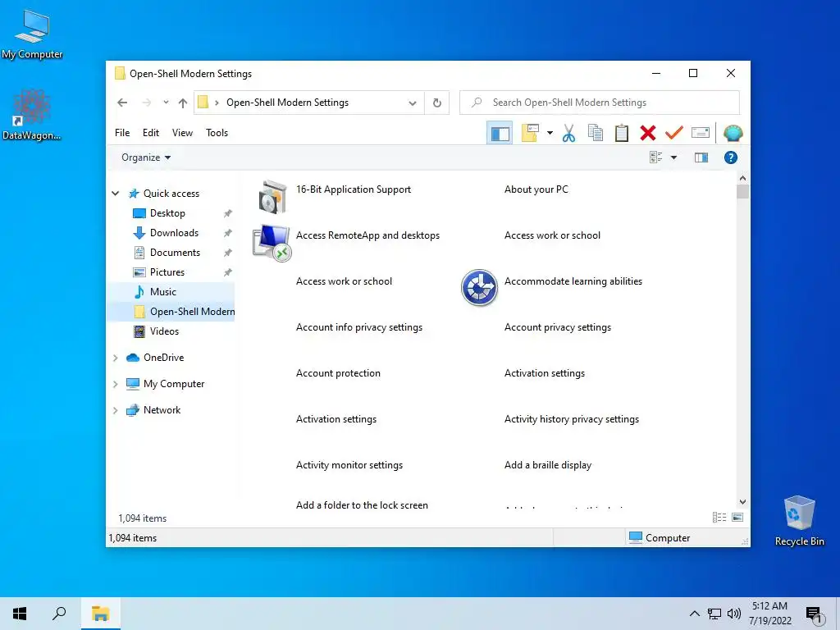Open the view options dropdown arrow
This screenshot has height=630, width=840.
click(x=674, y=157)
